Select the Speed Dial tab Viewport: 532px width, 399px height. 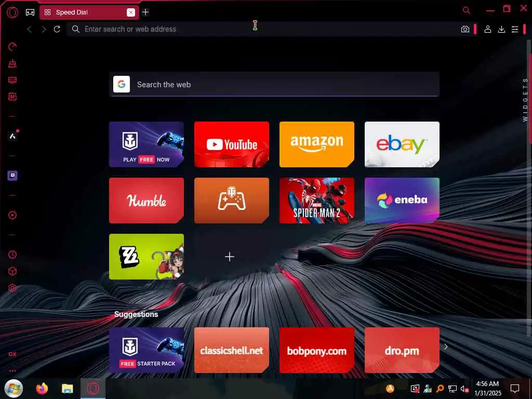click(88, 12)
